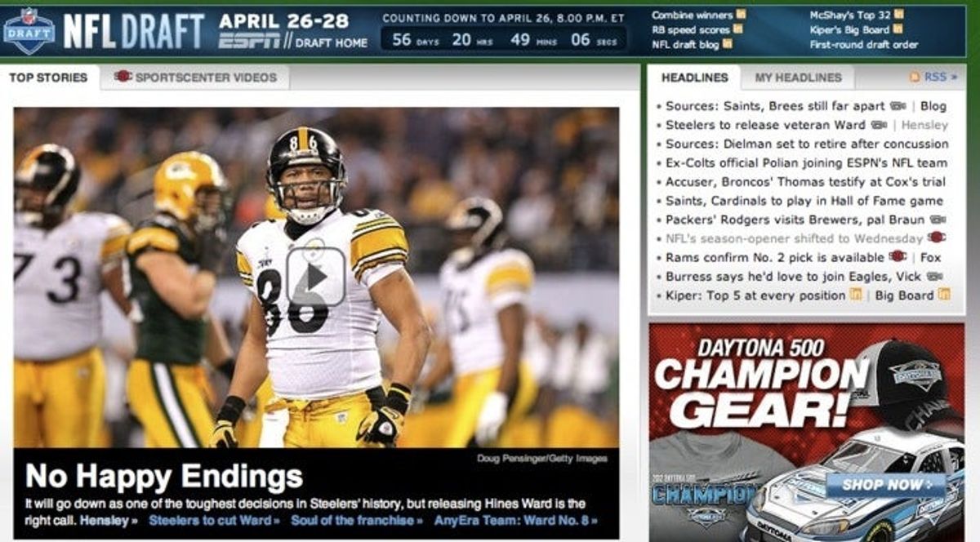Click the orange RSS feed icon
The width and height of the screenshot is (980, 542).
coord(915,77)
